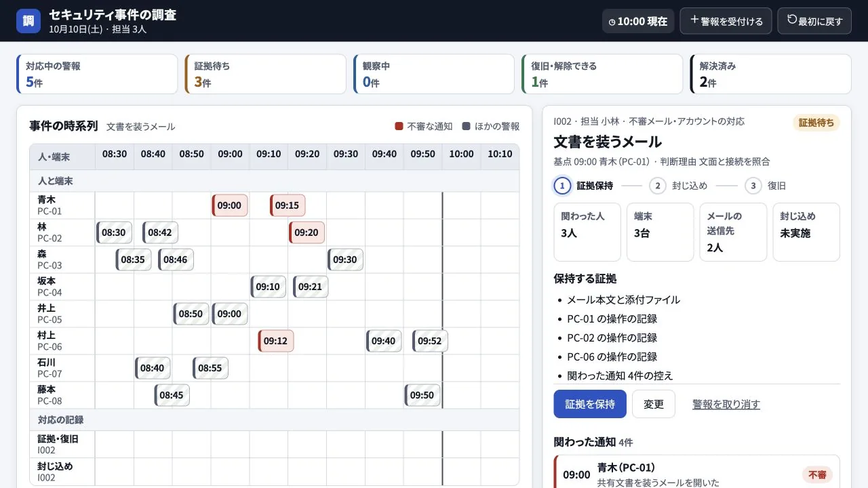This screenshot has height=488, width=868.
Task: Select 林's red 09:20 timeline event
Action: [307, 232]
